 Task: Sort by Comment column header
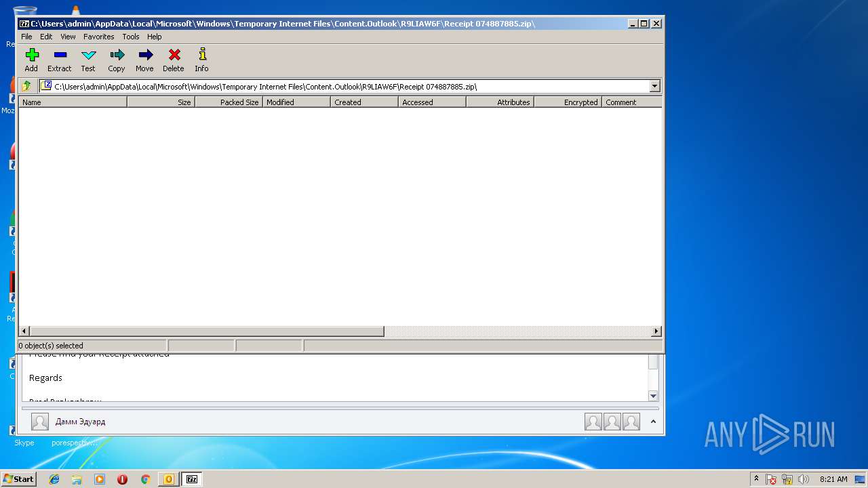[x=631, y=102]
